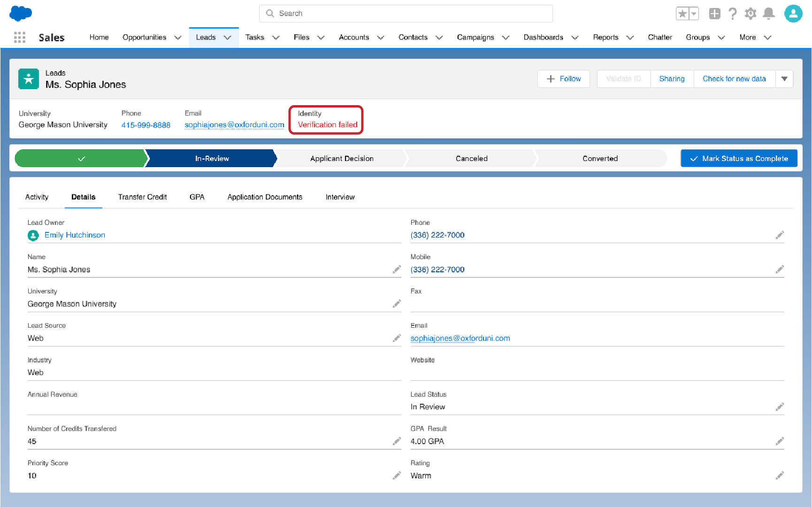
Task: Mark Status as Complete
Action: 738,158
